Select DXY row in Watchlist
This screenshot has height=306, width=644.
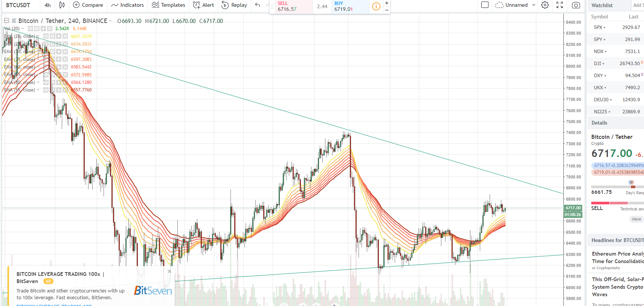(615, 76)
